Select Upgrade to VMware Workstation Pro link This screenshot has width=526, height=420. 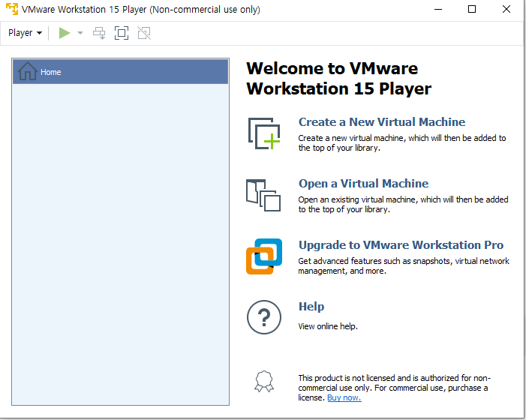(401, 245)
